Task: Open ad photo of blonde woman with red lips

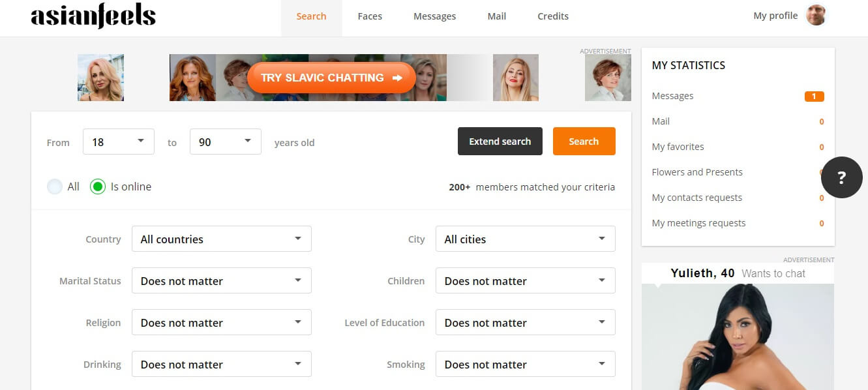Action: coord(516,78)
